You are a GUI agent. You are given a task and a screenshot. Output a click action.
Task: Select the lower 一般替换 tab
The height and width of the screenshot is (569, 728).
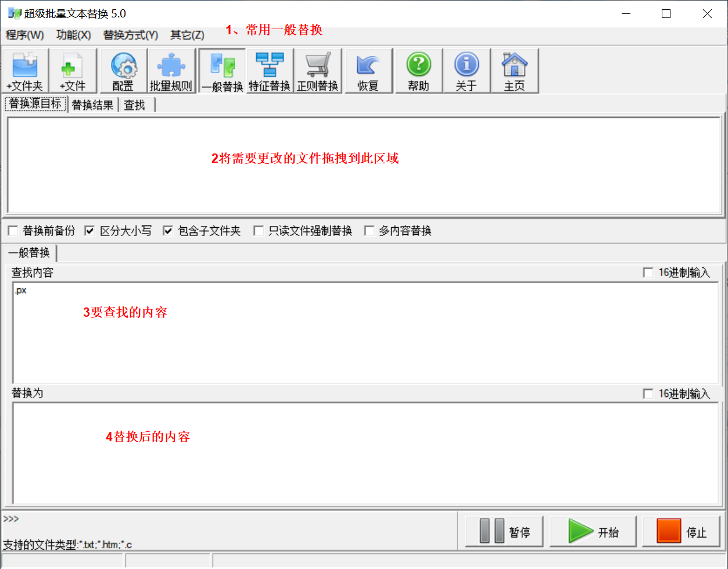tap(30, 253)
